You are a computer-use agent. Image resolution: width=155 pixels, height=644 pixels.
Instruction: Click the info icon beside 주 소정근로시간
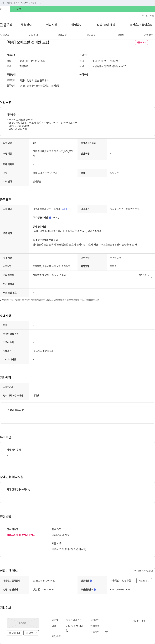(x=50, y=218)
